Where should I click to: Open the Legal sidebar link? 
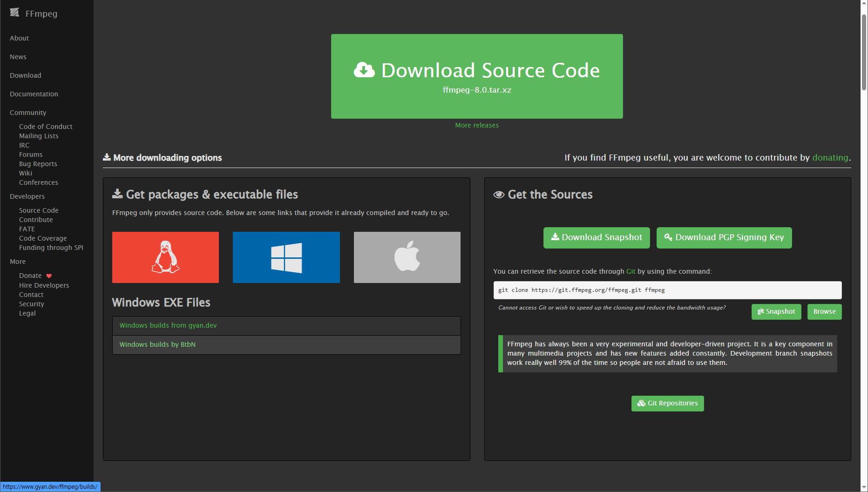coord(27,313)
